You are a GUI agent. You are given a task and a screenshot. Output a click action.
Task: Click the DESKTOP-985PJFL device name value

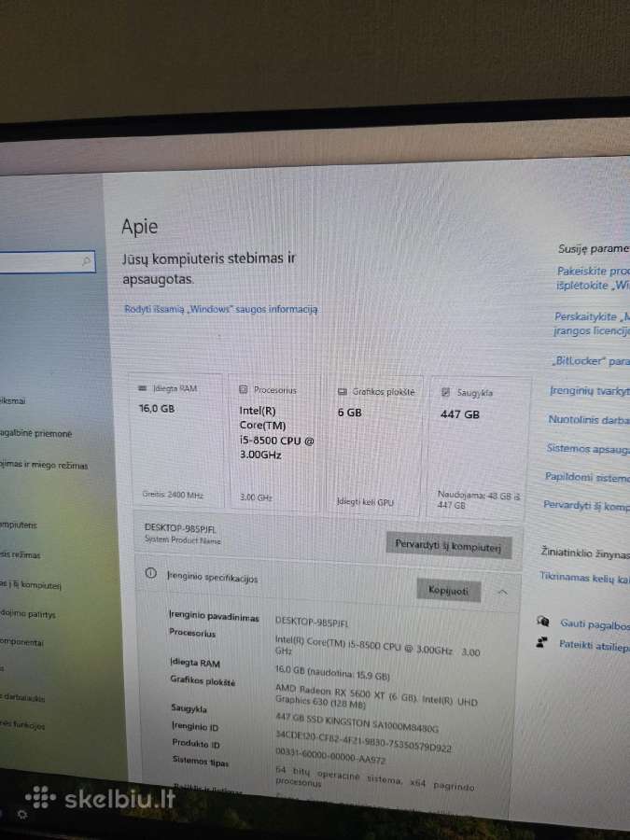click(312, 622)
